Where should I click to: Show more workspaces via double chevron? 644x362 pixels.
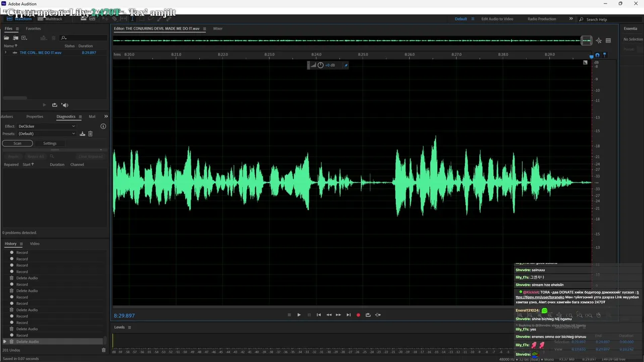(x=571, y=19)
